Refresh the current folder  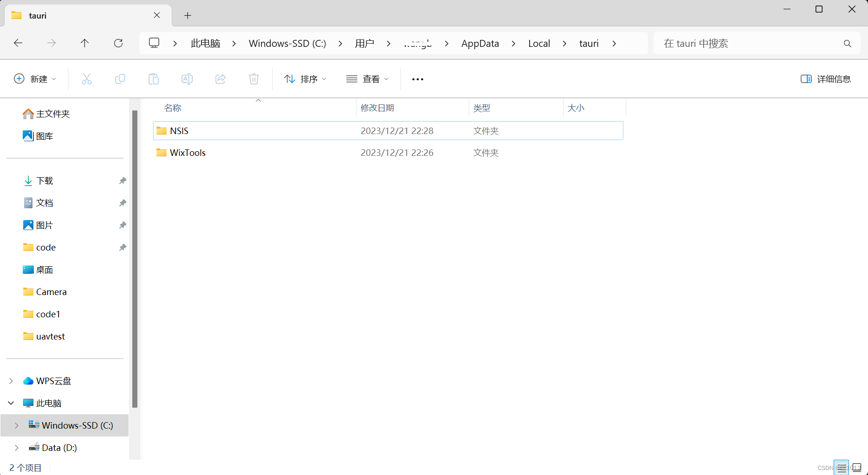[118, 43]
